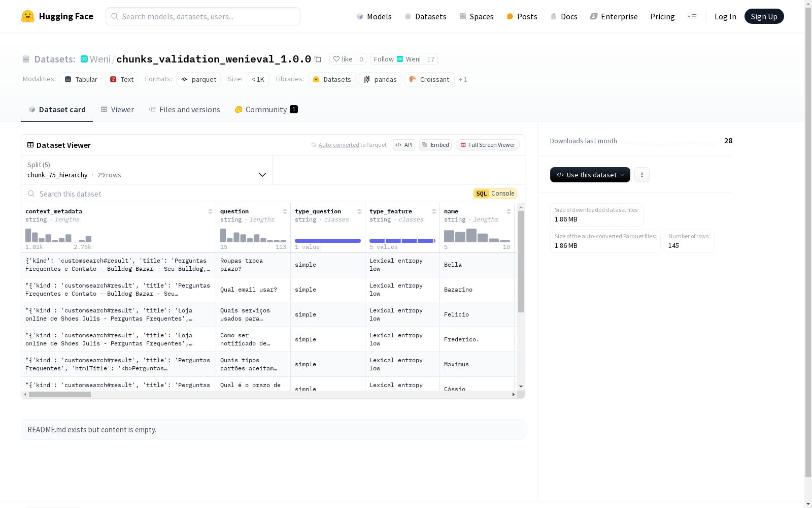The width and height of the screenshot is (812, 508).
Task: Click the 'Bazarino' name cell
Action: (477, 290)
